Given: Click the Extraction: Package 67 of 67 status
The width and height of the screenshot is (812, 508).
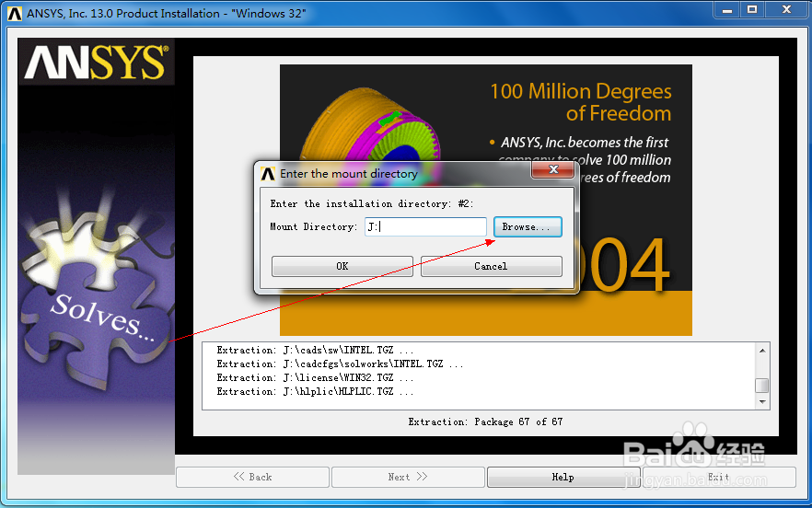Looking at the screenshot, I should pyautogui.click(x=485, y=422).
